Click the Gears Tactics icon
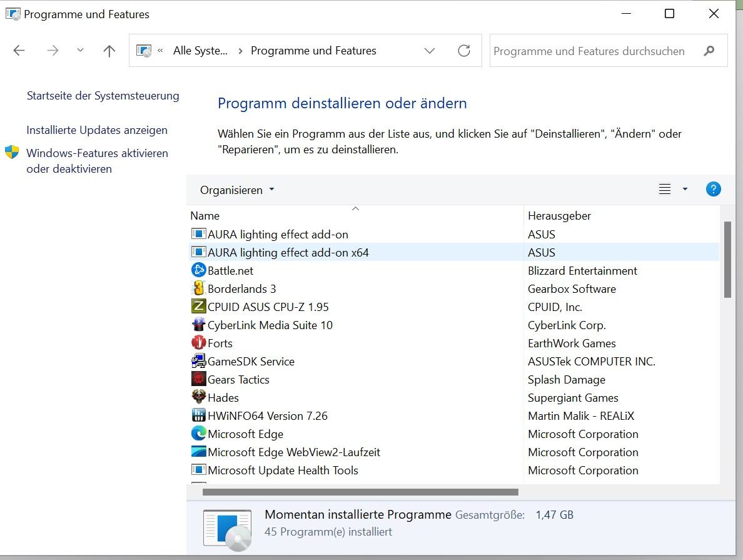Screen dimensions: 743x560 (198, 379)
